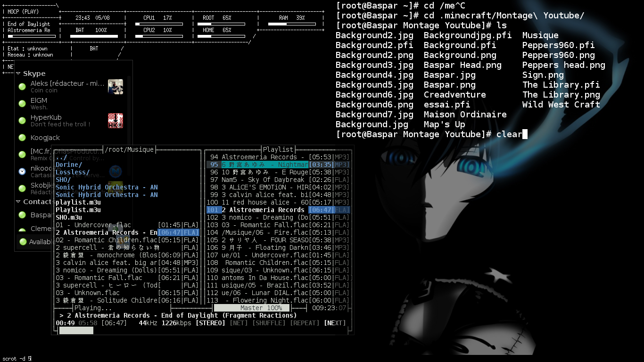Select playlist entry 112 Lunar DIAL.flac
Screen dimensions: 644x362
278,293
